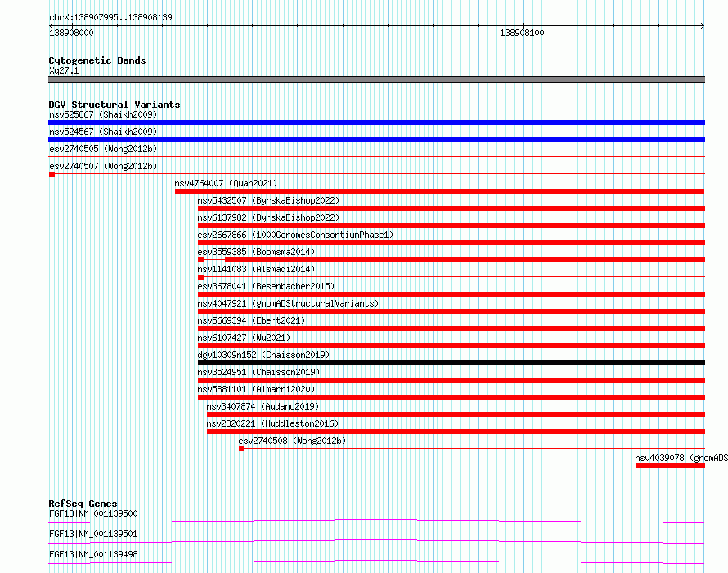The width and height of the screenshot is (728, 573).
Task: Click the red start block of nsv1141083
Action: 201,277
